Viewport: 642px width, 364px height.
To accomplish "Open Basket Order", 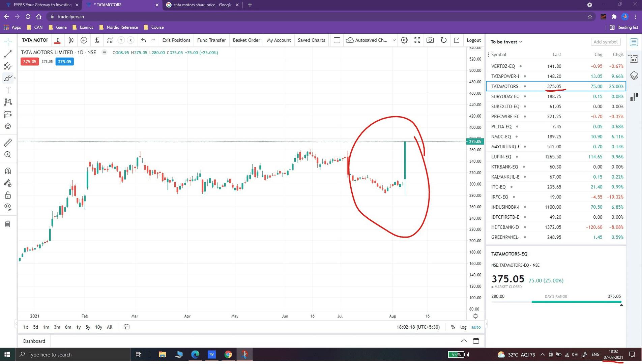I will 246,40.
